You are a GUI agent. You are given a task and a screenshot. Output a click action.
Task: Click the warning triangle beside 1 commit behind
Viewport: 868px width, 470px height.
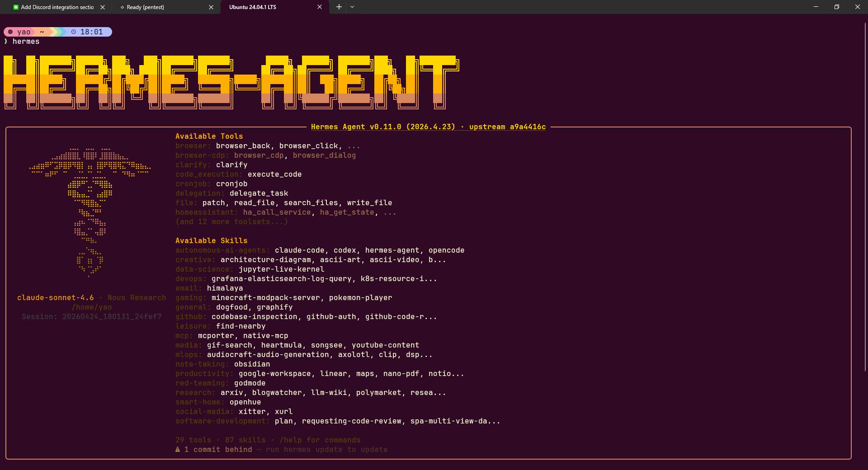tap(178, 450)
